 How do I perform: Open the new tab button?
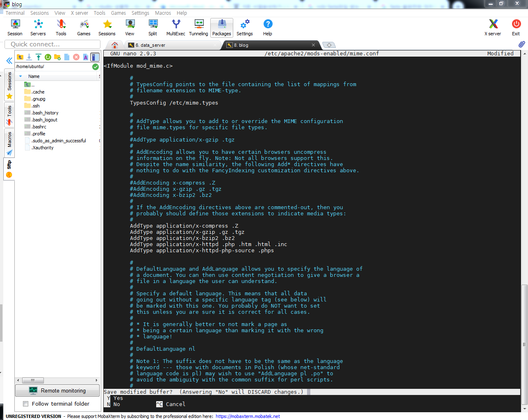[329, 45]
